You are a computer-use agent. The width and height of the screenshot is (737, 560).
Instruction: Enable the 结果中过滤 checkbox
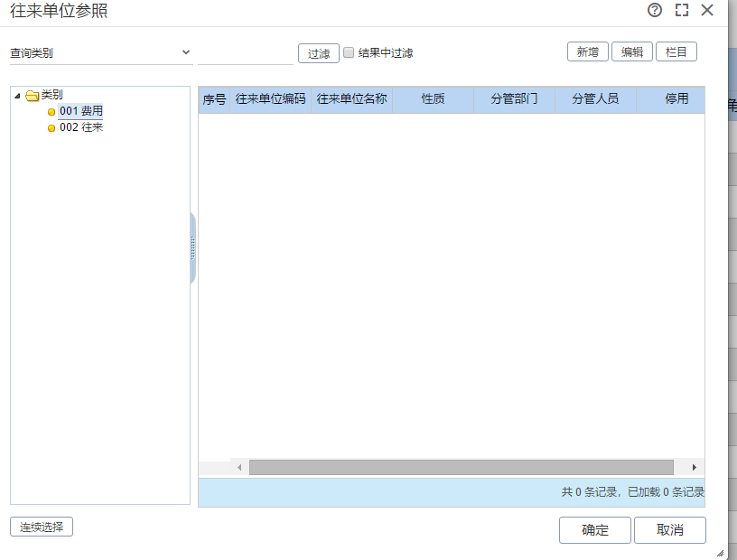coord(349,52)
